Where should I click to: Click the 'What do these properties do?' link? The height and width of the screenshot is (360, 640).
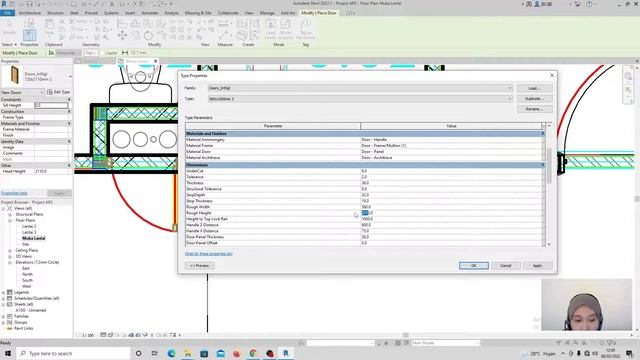click(209, 254)
